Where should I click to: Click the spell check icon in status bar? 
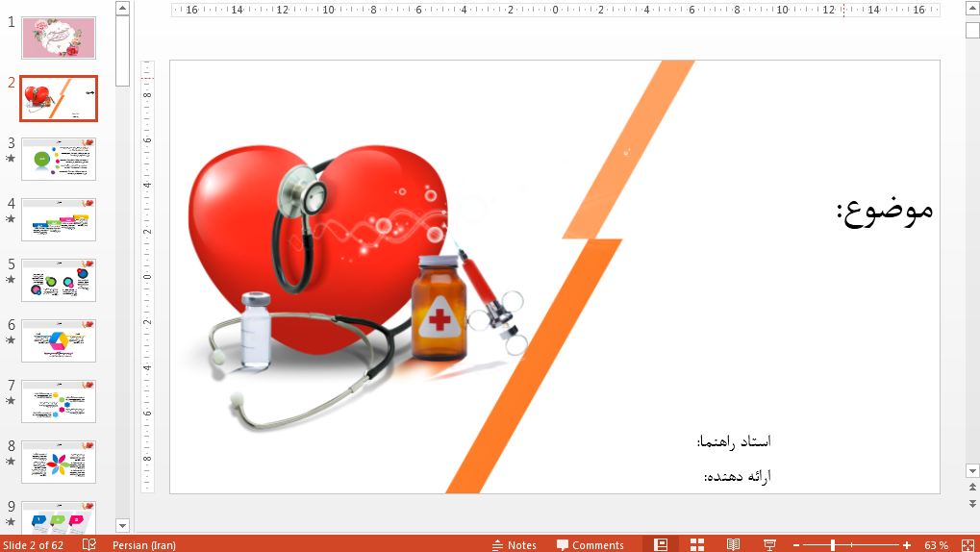coord(89,544)
